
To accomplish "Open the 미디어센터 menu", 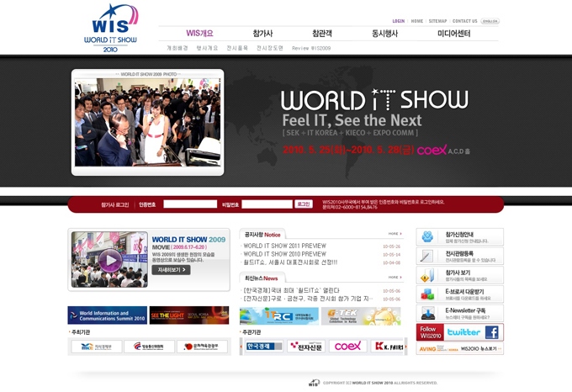I will pos(453,34).
